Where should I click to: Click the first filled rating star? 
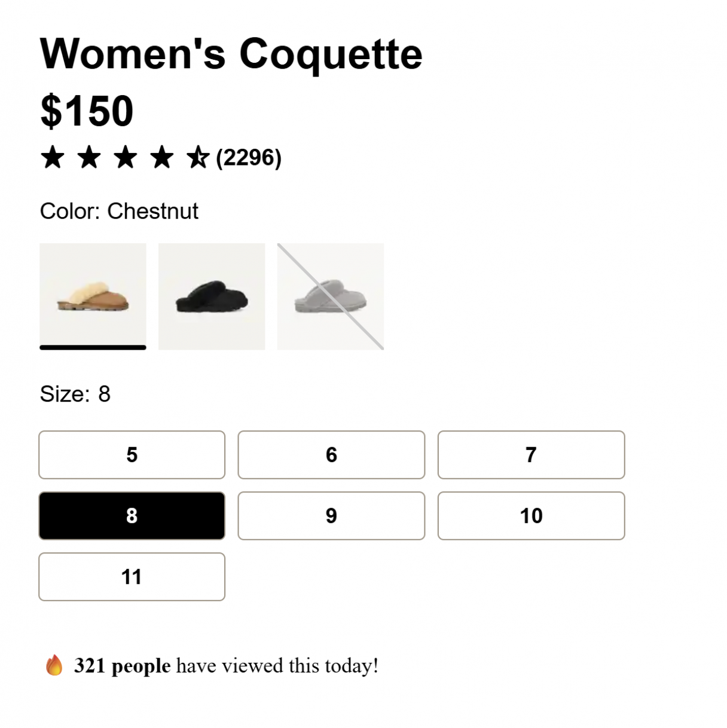[x=53, y=157]
